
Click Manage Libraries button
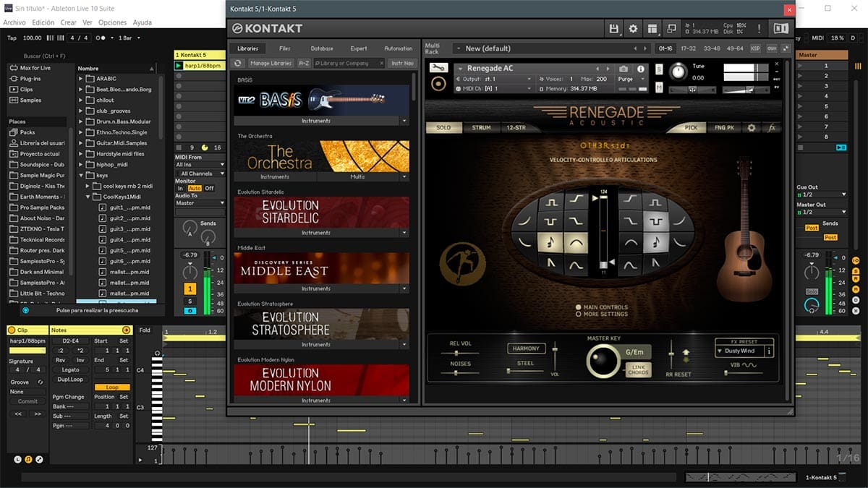270,63
